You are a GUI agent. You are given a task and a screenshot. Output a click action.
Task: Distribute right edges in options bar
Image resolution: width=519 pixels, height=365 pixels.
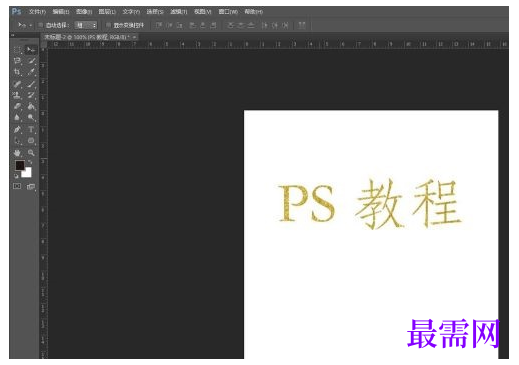[x=285, y=25]
